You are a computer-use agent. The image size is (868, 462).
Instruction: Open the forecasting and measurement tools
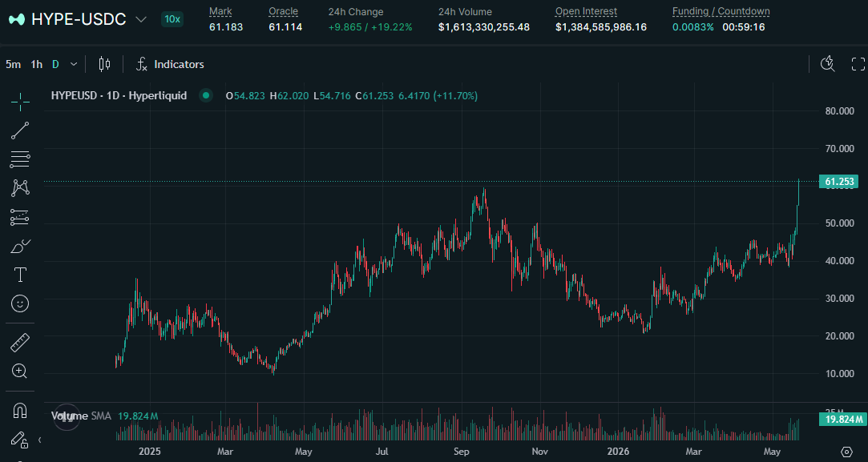click(20, 217)
